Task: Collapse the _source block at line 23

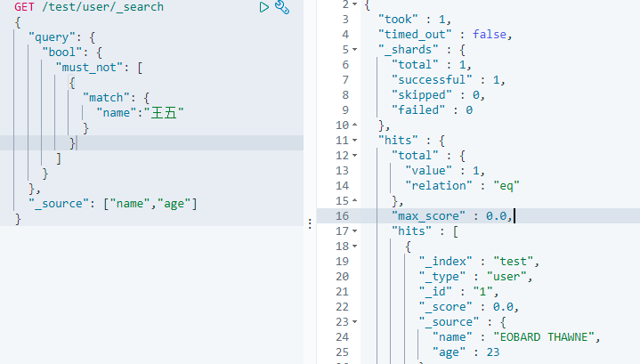Action: tap(356, 321)
